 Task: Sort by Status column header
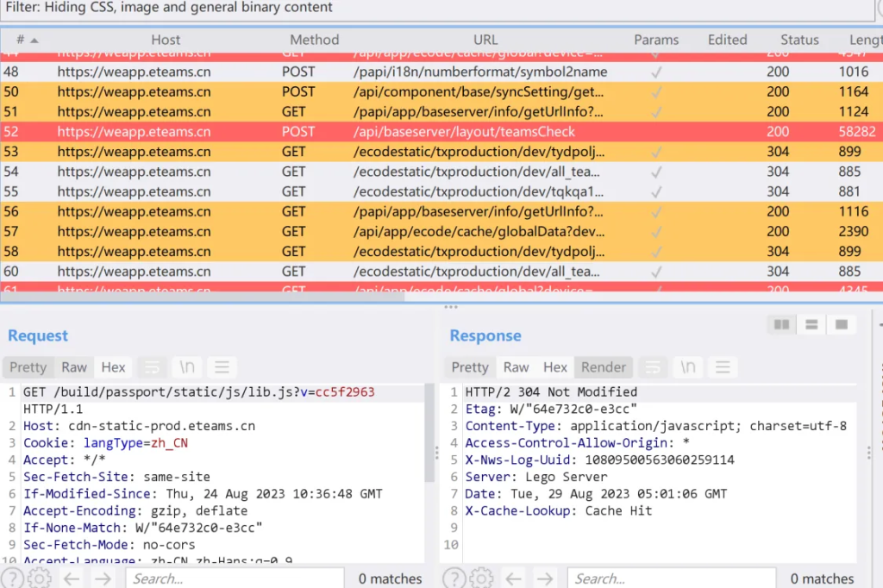coord(799,40)
